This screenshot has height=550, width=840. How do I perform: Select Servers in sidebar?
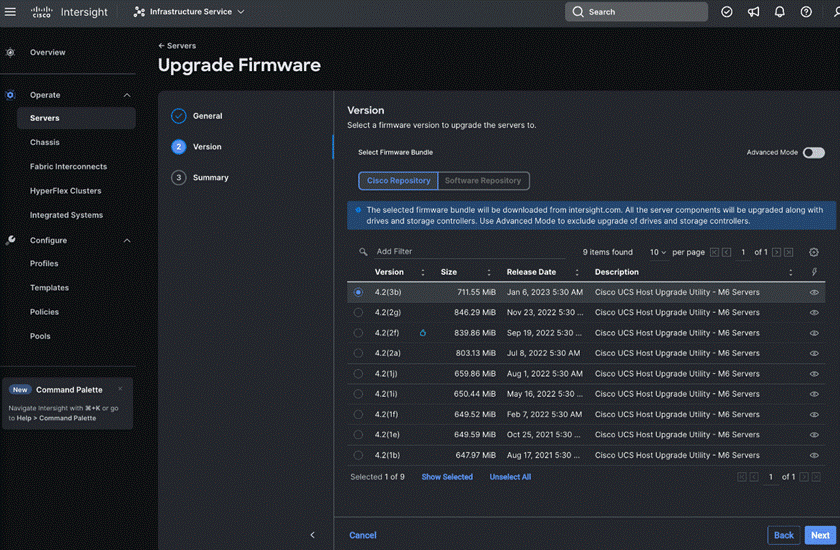[76, 118]
